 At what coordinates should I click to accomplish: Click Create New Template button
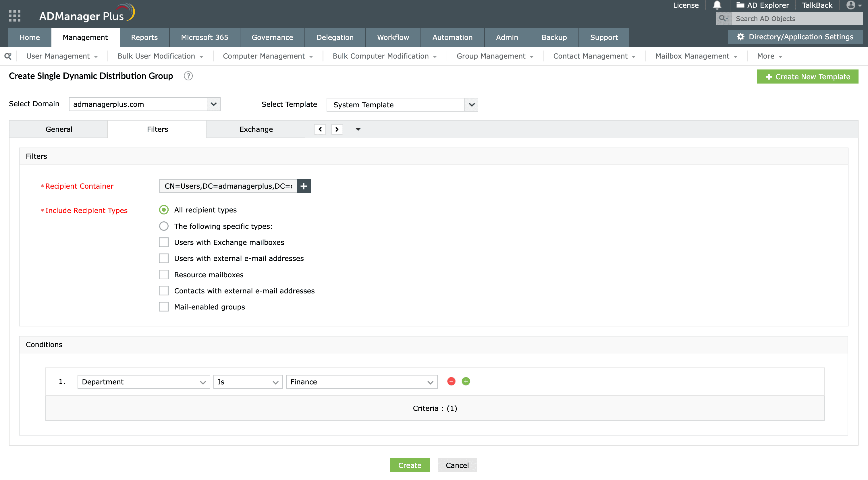click(807, 76)
